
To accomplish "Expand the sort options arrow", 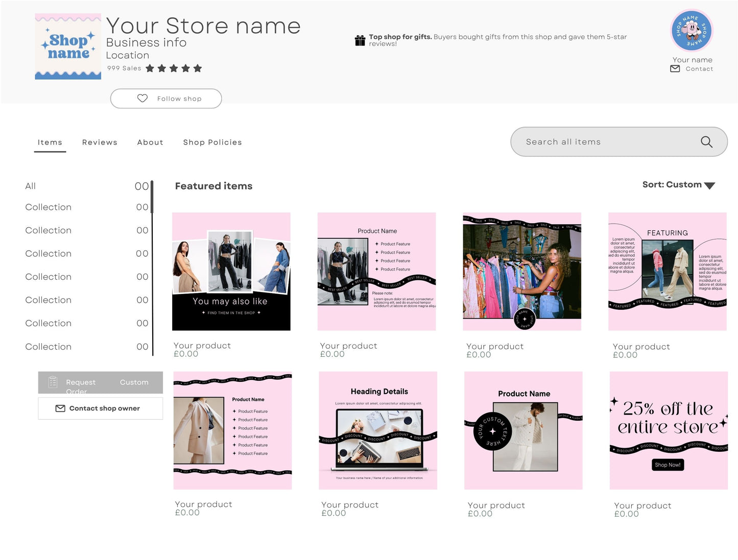I will coord(709,186).
